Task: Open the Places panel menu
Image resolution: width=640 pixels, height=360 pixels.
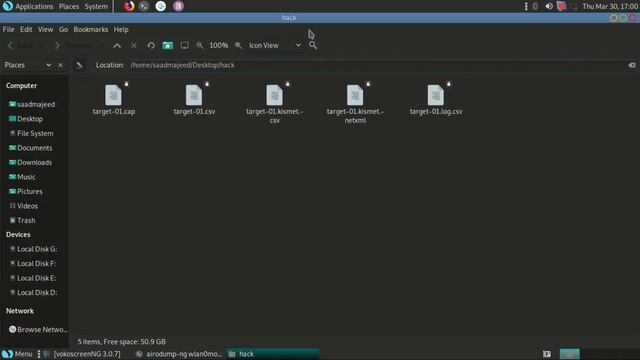Action: click(69, 6)
